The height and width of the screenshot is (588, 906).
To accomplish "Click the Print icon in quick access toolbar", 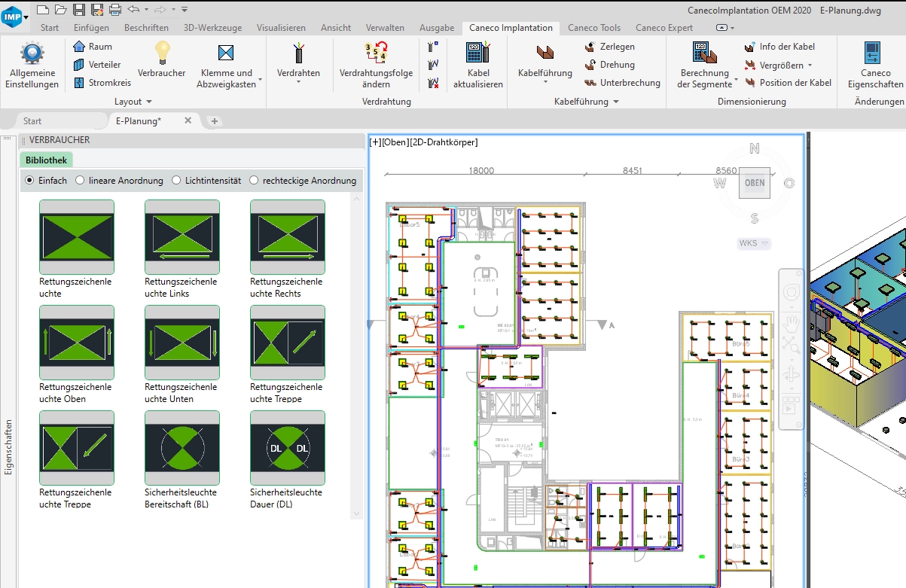I will point(114,9).
